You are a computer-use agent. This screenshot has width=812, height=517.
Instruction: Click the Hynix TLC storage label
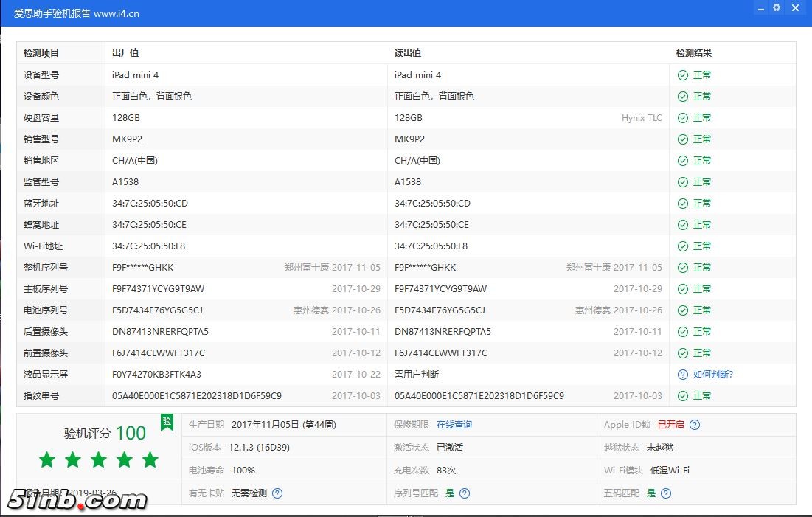coord(642,118)
